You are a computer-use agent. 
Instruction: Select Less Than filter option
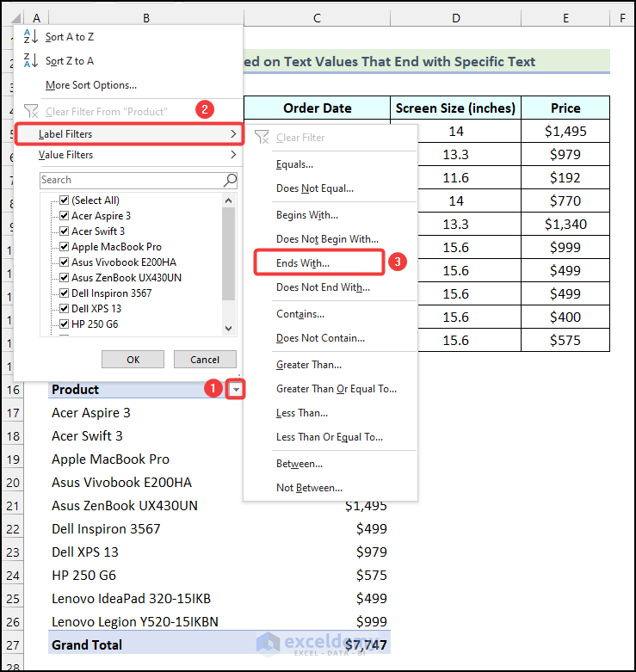[x=330, y=413]
